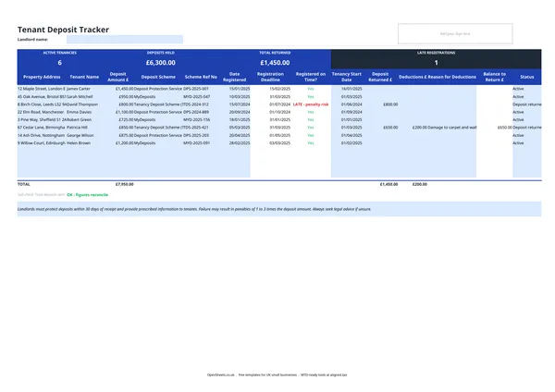Screen dimensions: 555x392
Task: Click tenancy start date '01/06/2024'
Action: (x=351, y=104)
